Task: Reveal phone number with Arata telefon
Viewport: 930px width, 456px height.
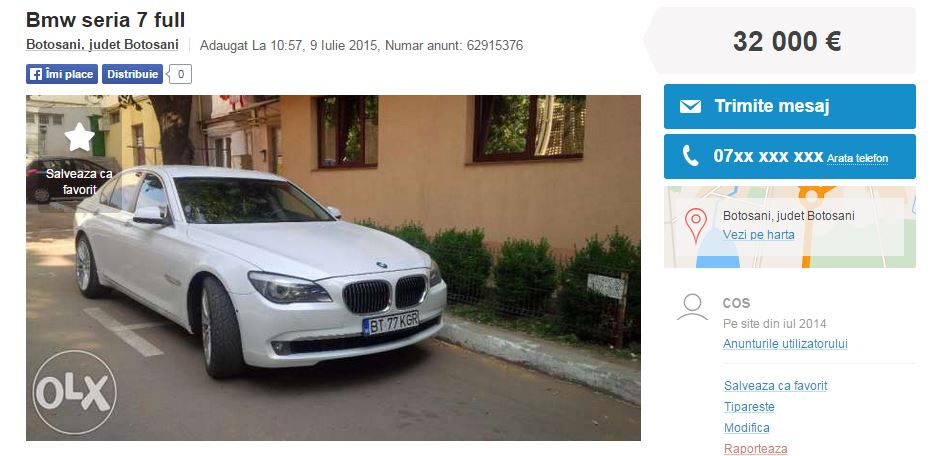Action: 857,158
